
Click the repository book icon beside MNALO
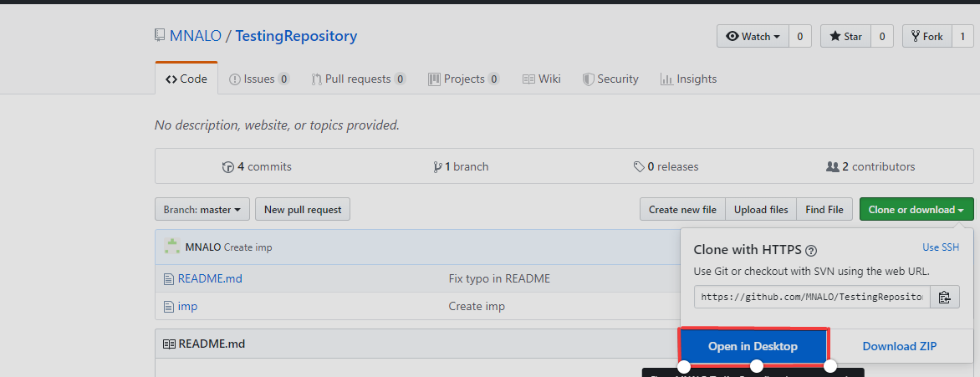(160, 36)
